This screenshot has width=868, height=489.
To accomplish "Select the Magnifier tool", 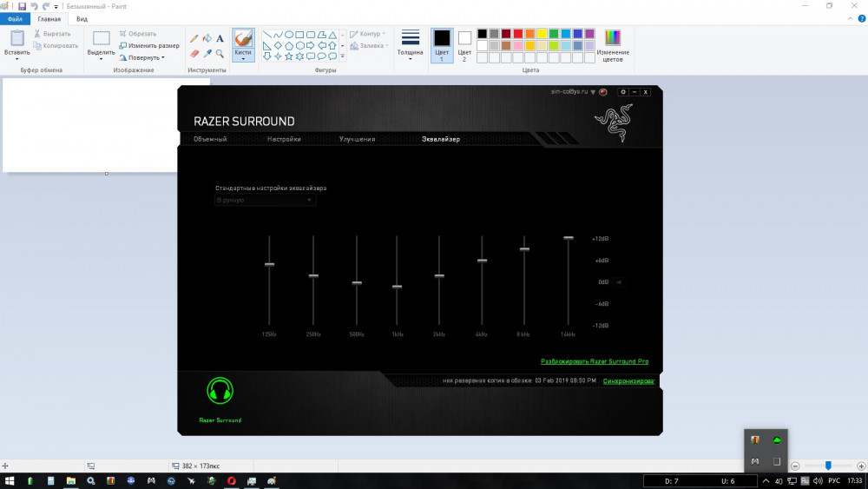I will click(x=220, y=53).
